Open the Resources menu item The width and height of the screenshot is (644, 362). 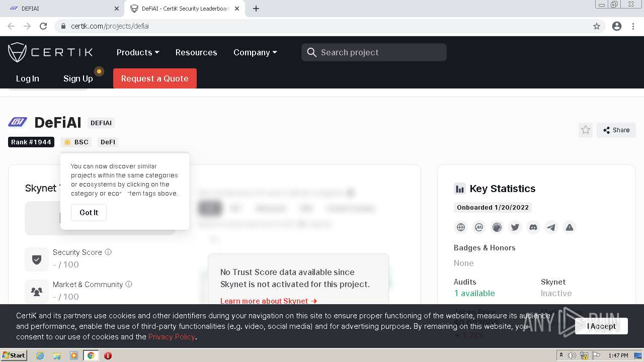pyautogui.click(x=196, y=52)
